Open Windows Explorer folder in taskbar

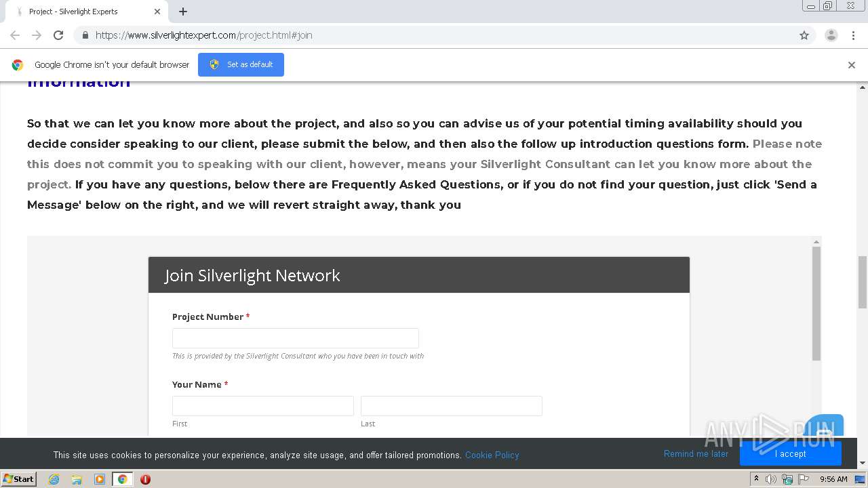(x=77, y=479)
